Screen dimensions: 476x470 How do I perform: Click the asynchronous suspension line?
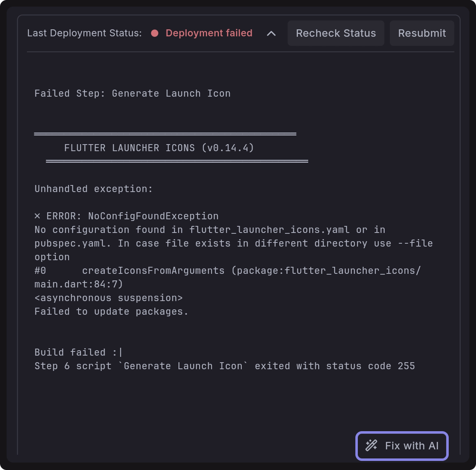tap(109, 298)
